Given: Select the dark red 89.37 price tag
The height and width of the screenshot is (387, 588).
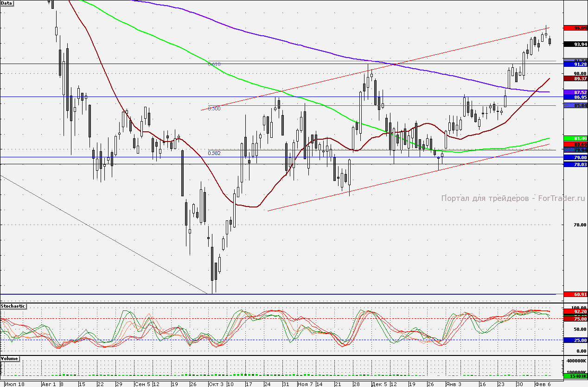Looking at the screenshot, I should tap(575, 79).
